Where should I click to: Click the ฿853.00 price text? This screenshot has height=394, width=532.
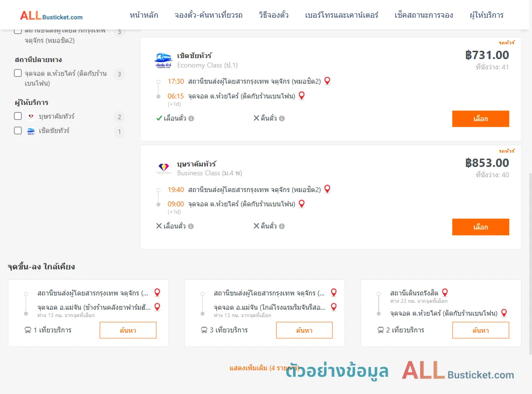point(487,163)
